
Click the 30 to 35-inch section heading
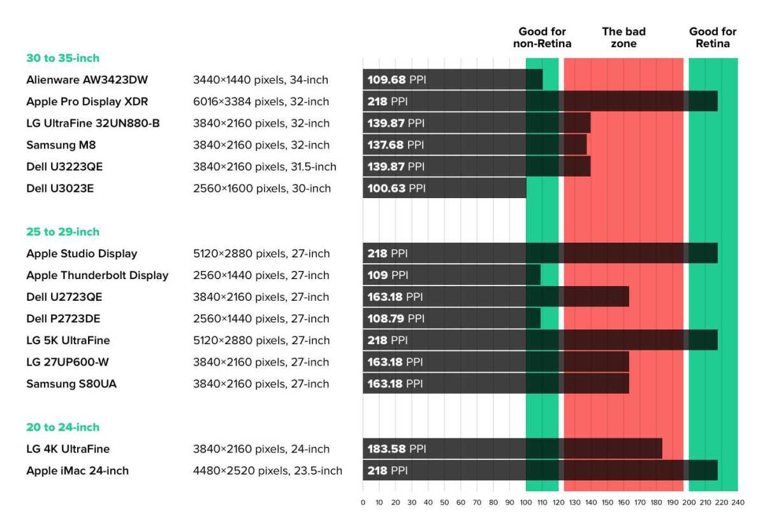pyautogui.click(x=63, y=58)
